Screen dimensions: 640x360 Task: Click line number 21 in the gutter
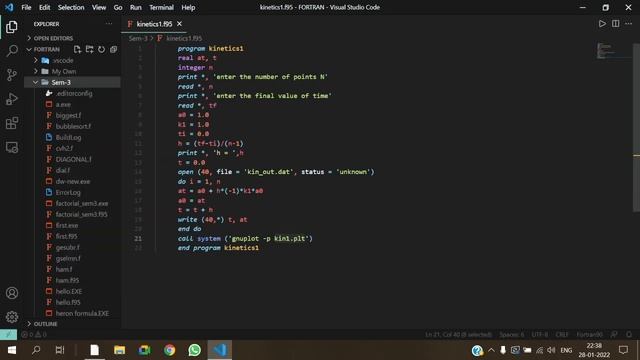click(138, 239)
